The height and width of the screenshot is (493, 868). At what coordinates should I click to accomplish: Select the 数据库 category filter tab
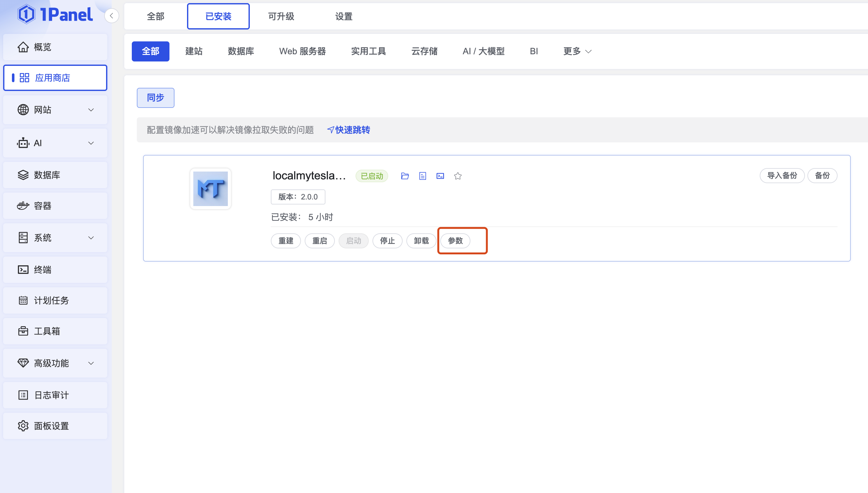click(x=241, y=51)
